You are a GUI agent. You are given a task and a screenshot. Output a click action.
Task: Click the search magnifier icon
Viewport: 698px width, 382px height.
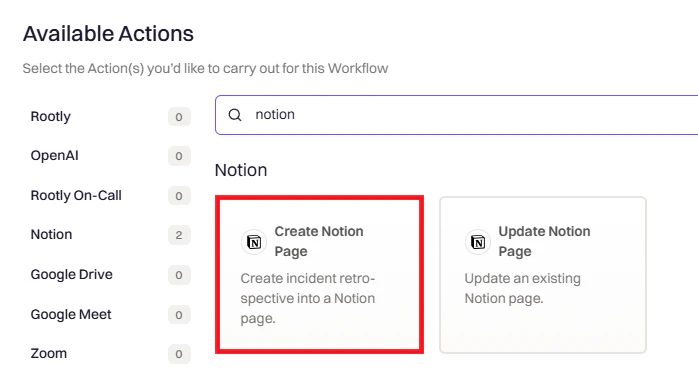[235, 115]
